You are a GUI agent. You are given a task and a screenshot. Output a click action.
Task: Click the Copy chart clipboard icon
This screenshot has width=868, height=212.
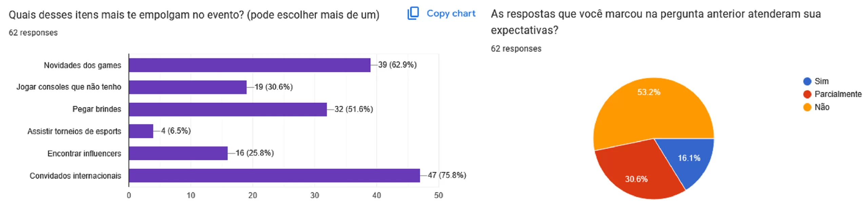(413, 13)
